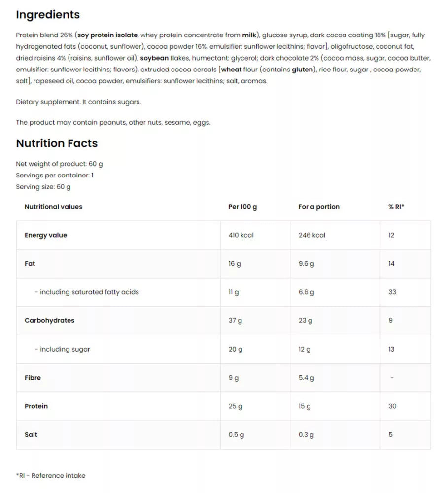
Task: Select the saturated fatty acids row
Action: pyautogui.click(x=224, y=292)
